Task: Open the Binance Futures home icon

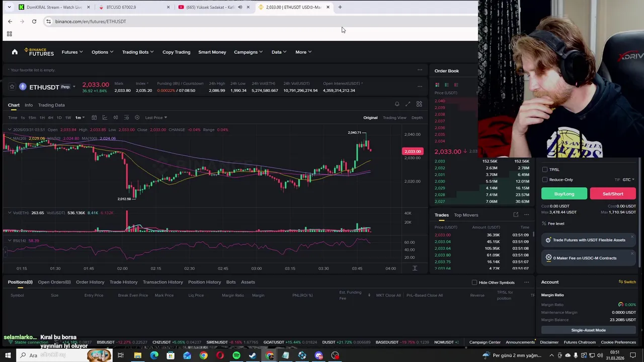Action: pos(15,52)
